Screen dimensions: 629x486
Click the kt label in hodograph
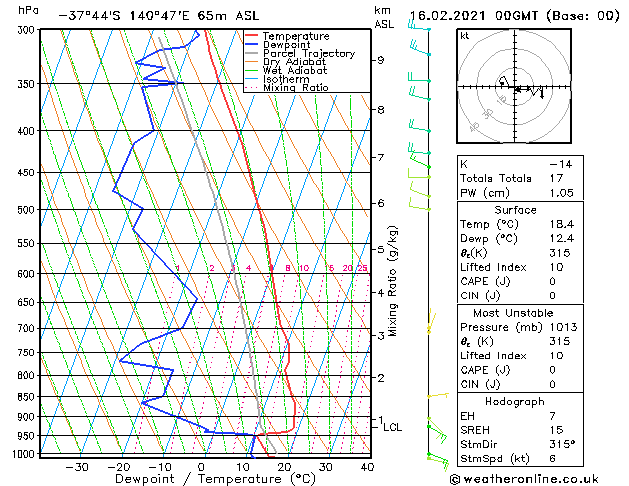(x=465, y=36)
